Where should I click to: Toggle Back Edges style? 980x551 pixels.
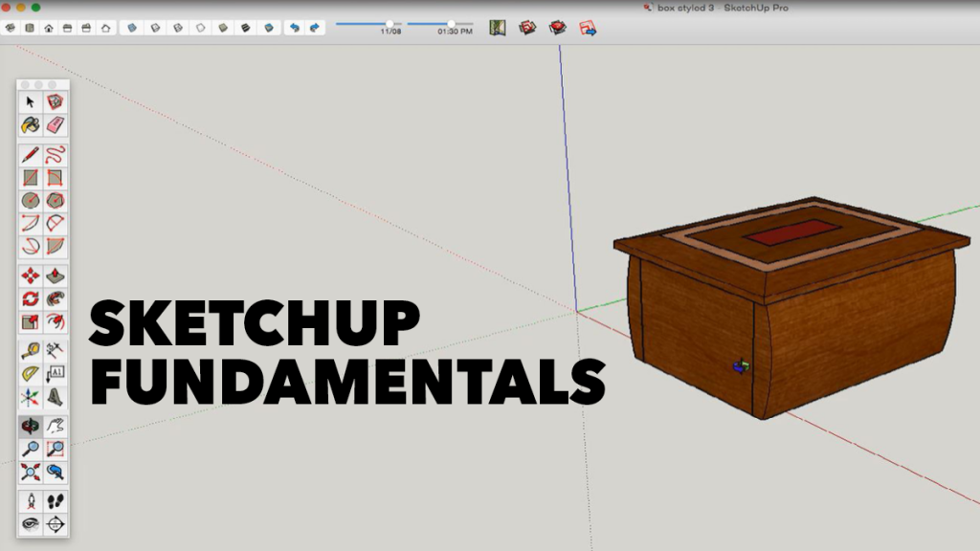coord(155,28)
